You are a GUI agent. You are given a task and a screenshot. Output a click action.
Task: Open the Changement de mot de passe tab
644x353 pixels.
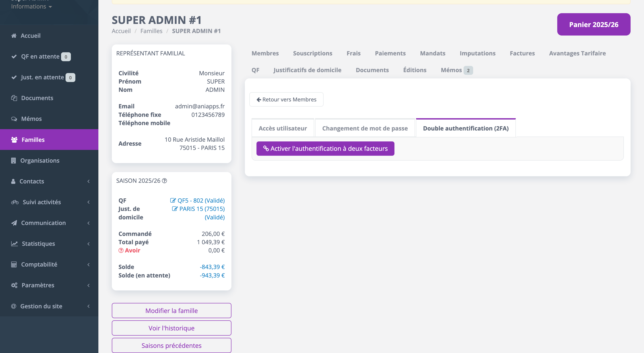pyautogui.click(x=365, y=128)
